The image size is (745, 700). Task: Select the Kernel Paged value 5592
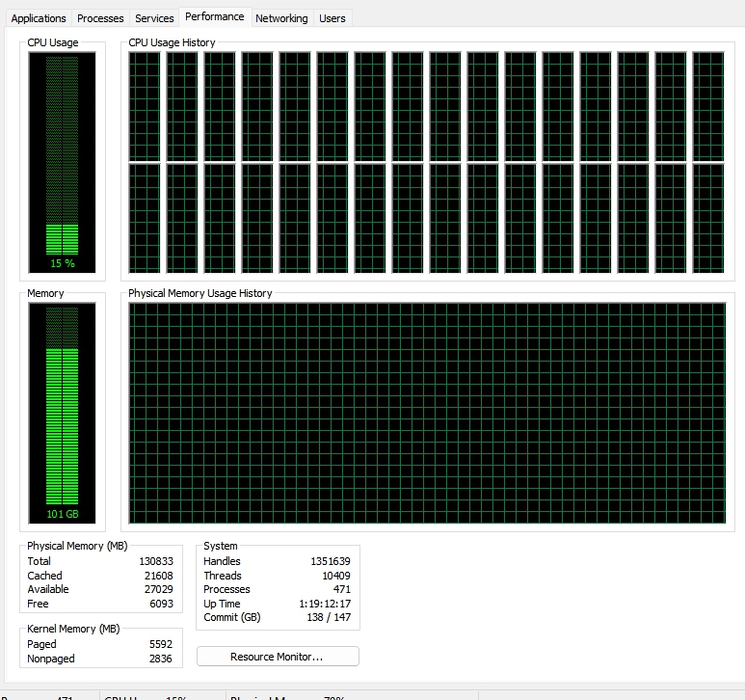point(161,644)
